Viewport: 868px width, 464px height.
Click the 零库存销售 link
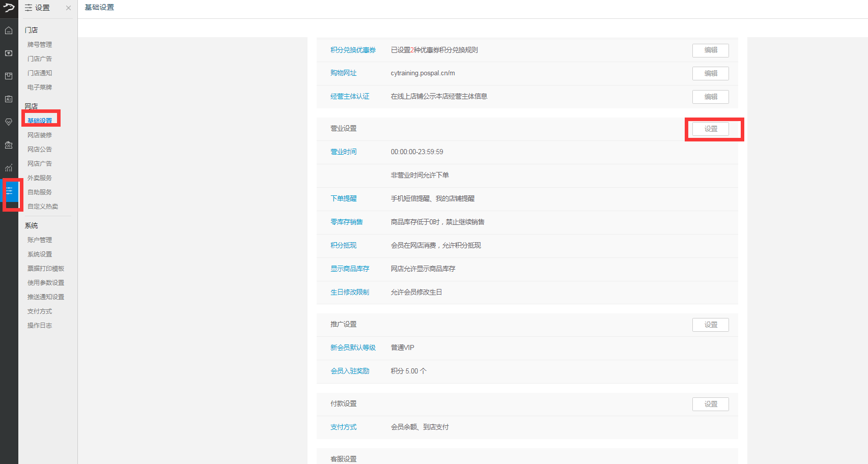(346, 222)
